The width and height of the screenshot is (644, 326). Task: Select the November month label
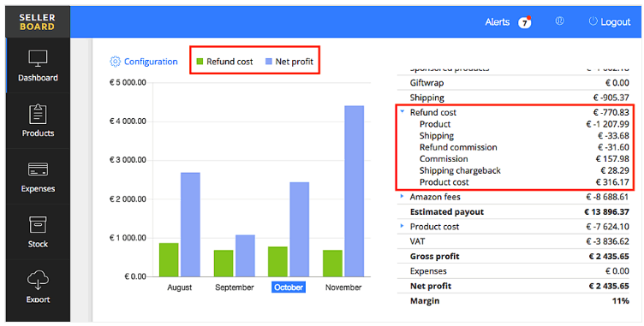tap(343, 287)
